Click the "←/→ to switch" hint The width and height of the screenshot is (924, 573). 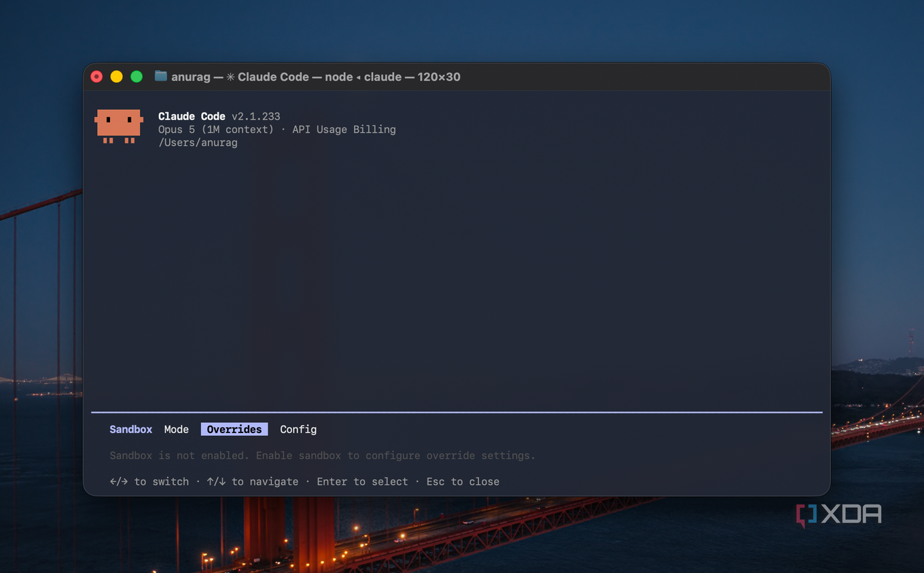click(149, 481)
